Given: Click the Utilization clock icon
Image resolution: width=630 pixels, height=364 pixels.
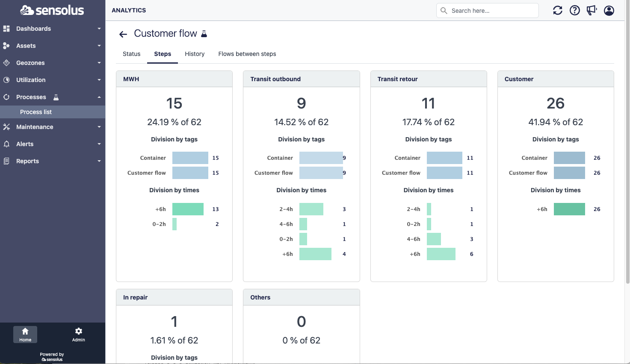Looking at the screenshot, I should point(6,80).
